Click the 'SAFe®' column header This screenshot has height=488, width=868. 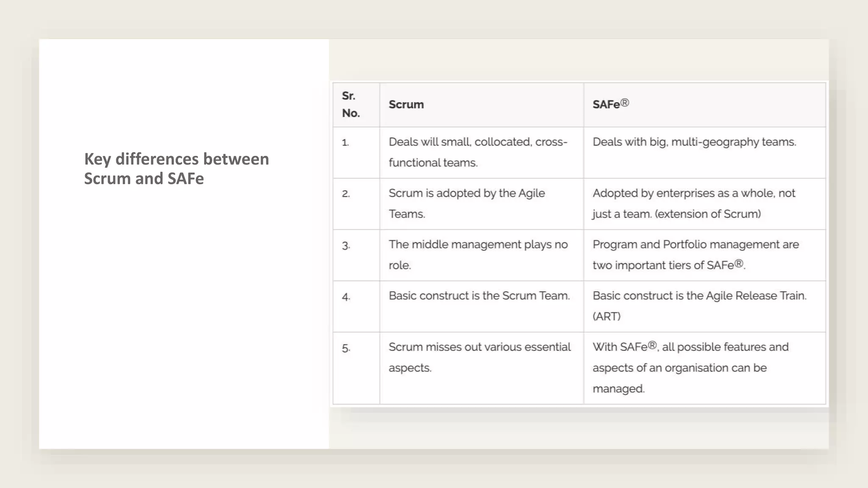tap(610, 104)
